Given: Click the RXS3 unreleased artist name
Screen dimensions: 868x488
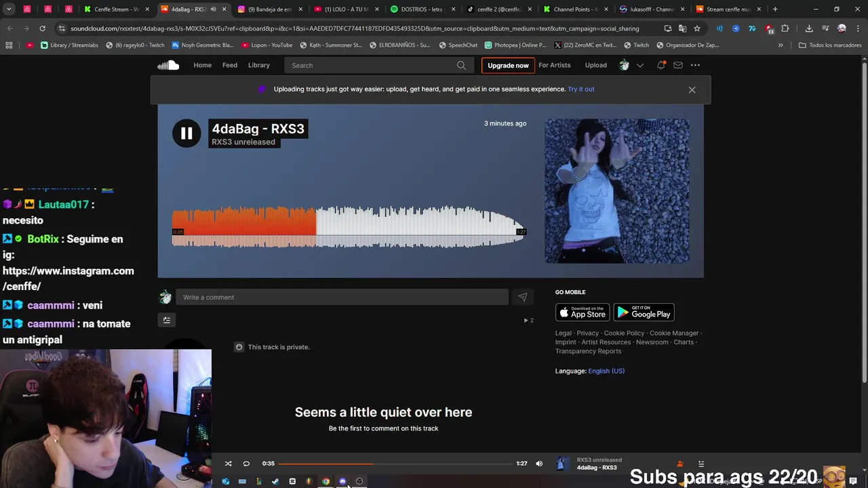Looking at the screenshot, I should 243,142.
